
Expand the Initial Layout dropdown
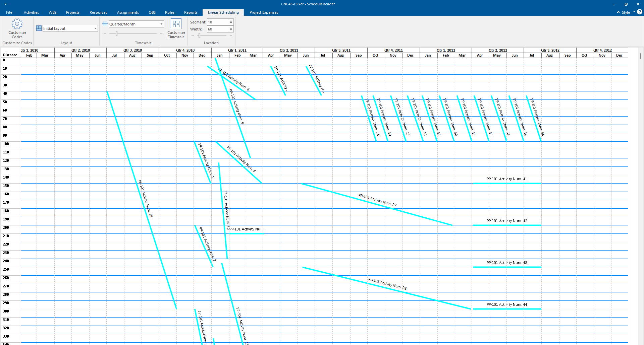(x=95, y=28)
